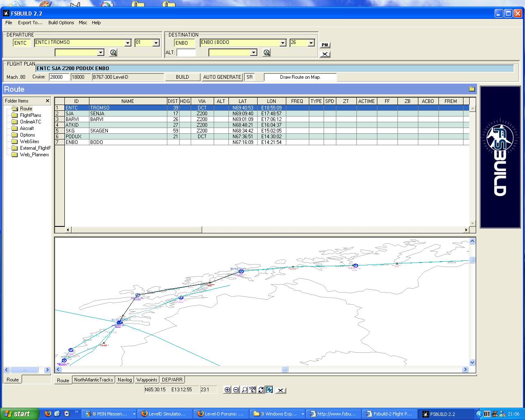525x420 pixels.
Task: Click the 18000 altitude field
Action: [81, 77]
